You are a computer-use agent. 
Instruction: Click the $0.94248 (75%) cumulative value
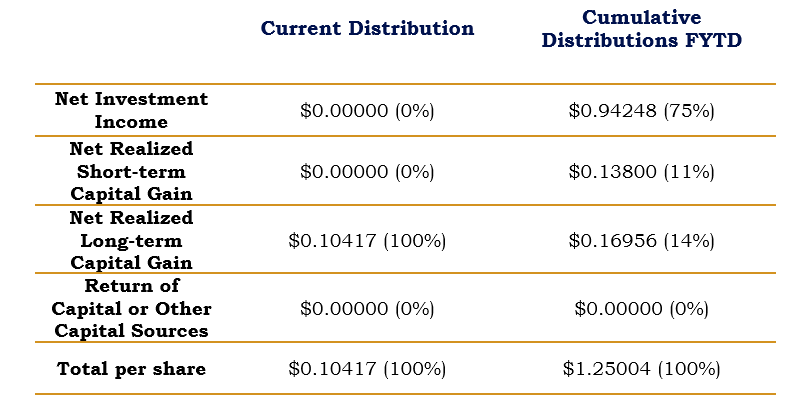(642, 110)
